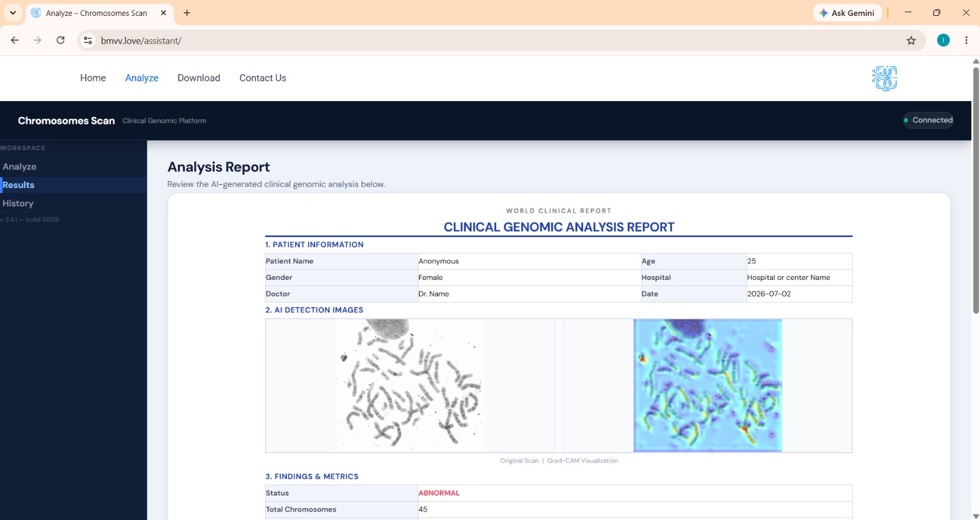
Task: Open the Download navigation link
Action: (x=199, y=78)
